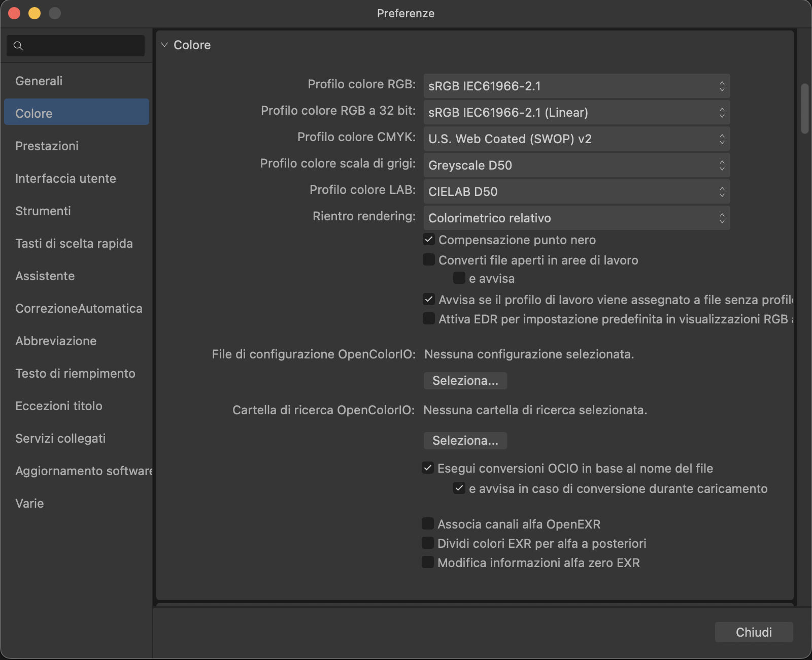The height and width of the screenshot is (660, 812).
Task: Toggle Esegui conversioni OCIO checkbox
Action: click(428, 468)
